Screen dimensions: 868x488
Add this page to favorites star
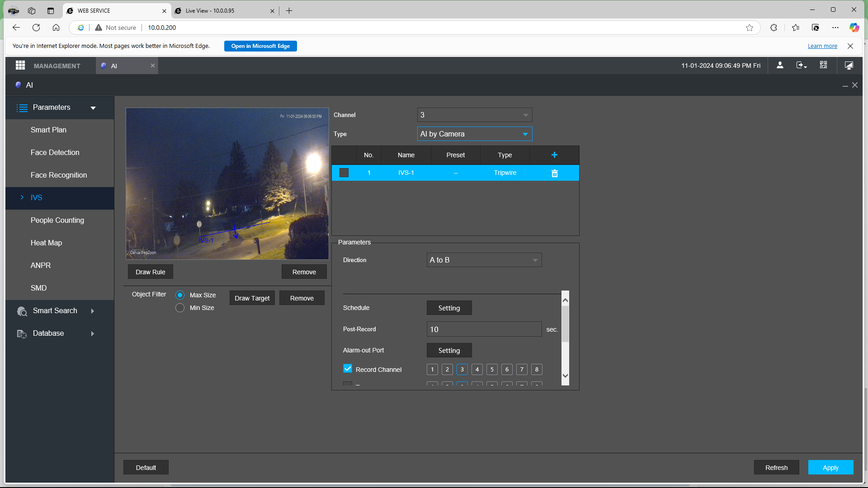(750, 28)
